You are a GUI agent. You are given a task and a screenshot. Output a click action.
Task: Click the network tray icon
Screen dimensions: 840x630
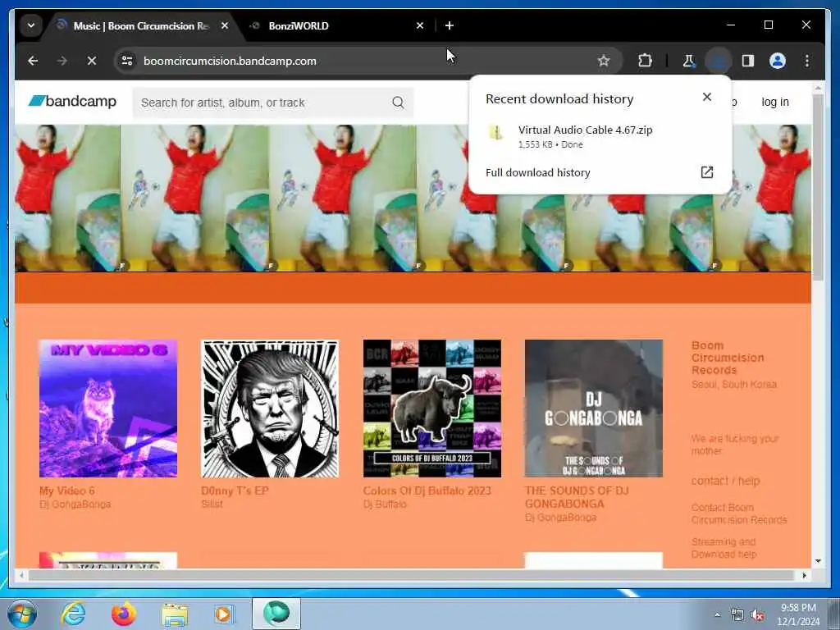[x=737, y=615]
